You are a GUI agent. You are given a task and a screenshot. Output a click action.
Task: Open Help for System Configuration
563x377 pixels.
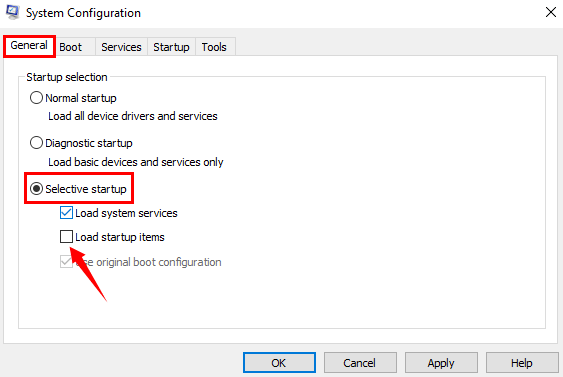tap(522, 363)
